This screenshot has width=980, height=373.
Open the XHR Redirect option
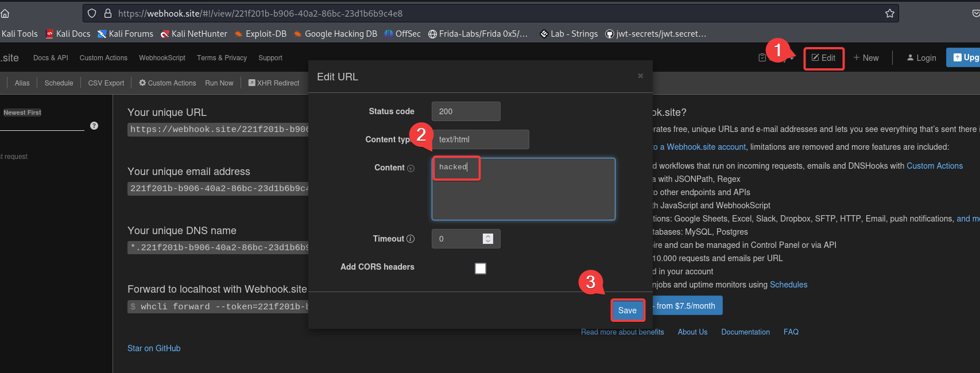[274, 83]
